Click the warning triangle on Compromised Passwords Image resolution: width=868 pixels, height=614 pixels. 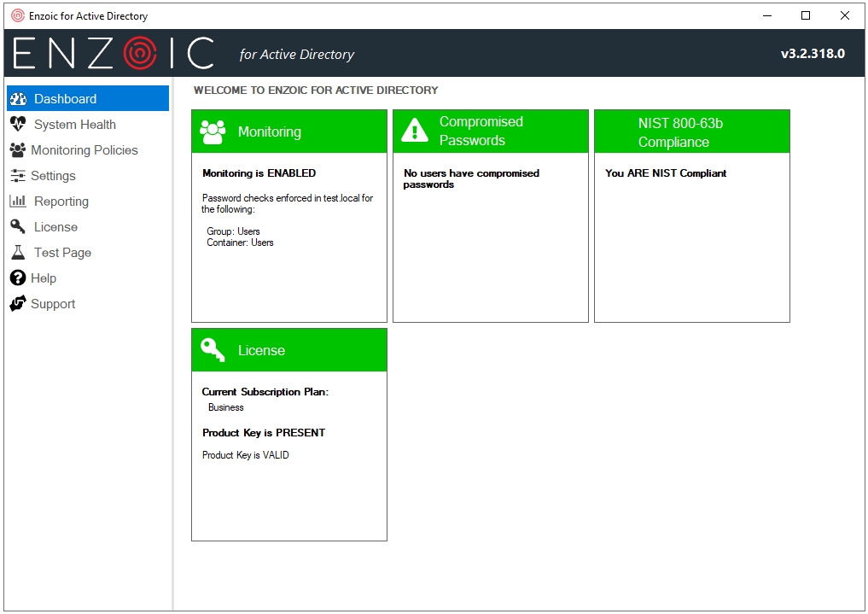tap(415, 131)
